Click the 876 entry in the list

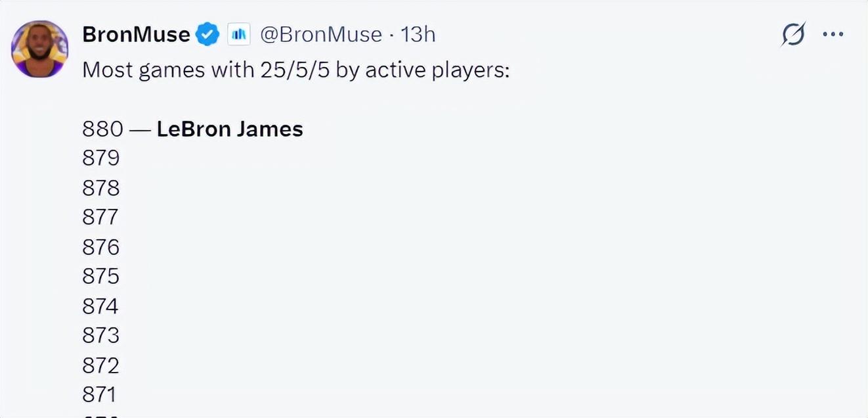101,246
